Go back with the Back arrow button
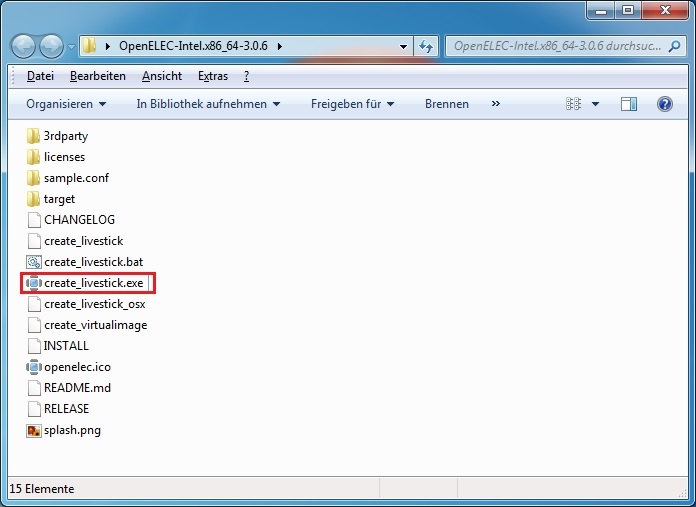This screenshot has height=507, width=696. coord(23,46)
